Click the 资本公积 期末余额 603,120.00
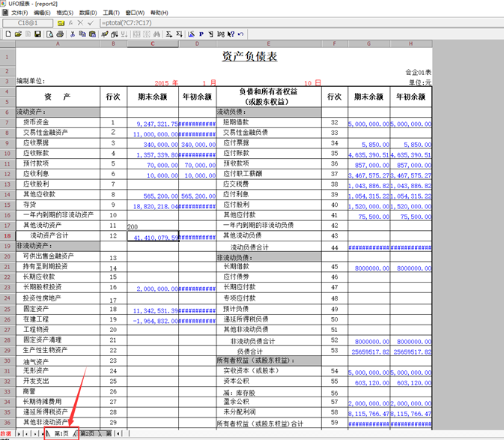The width and height of the screenshot is (504, 440). pos(368,382)
